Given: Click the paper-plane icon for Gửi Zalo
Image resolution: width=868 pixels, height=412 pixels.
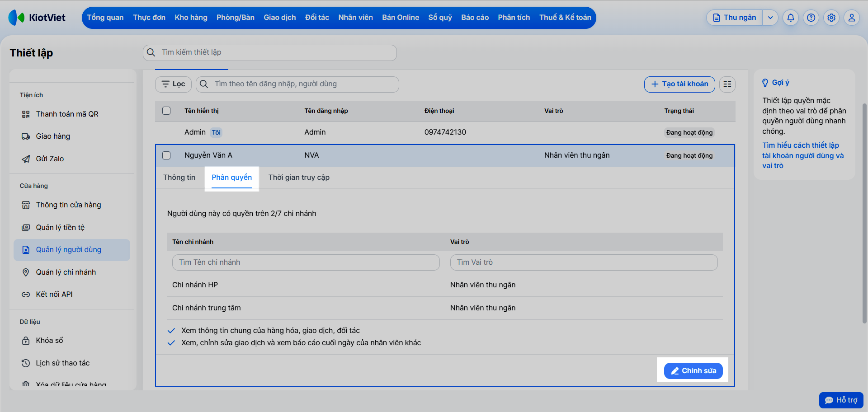Looking at the screenshot, I should (26, 159).
